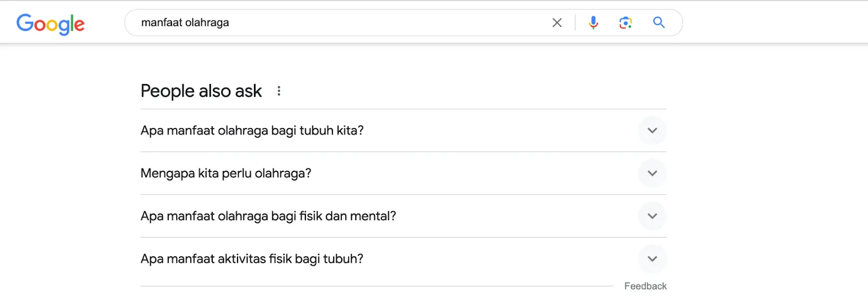Screen dimensions: 868x297
Task: Open question text 'Mengapa kita perlu olahraga?'
Action: (x=226, y=173)
